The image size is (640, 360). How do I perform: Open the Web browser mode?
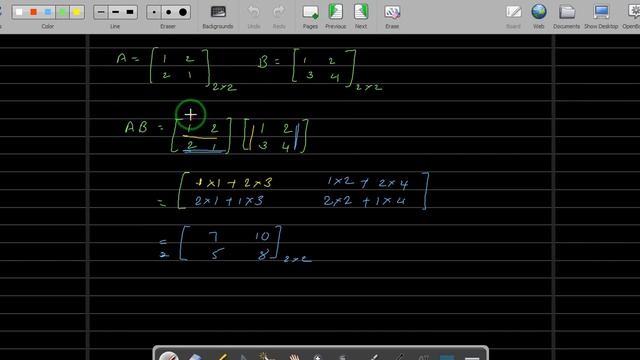click(x=539, y=16)
